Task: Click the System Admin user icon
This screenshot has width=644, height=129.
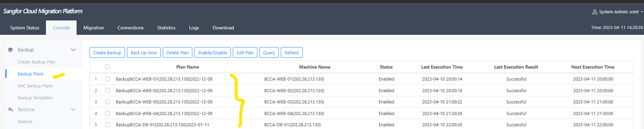Action: point(595,12)
